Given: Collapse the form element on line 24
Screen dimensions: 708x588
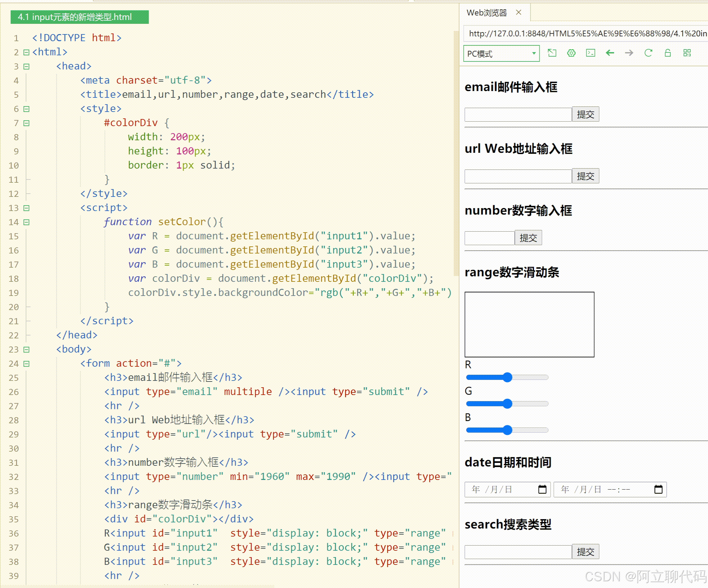Looking at the screenshot, I should coord(26,363).
